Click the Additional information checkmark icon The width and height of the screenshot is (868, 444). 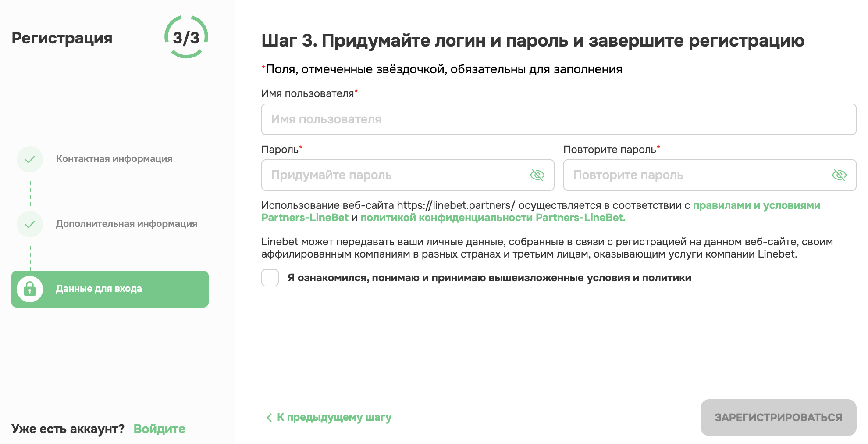30,224
